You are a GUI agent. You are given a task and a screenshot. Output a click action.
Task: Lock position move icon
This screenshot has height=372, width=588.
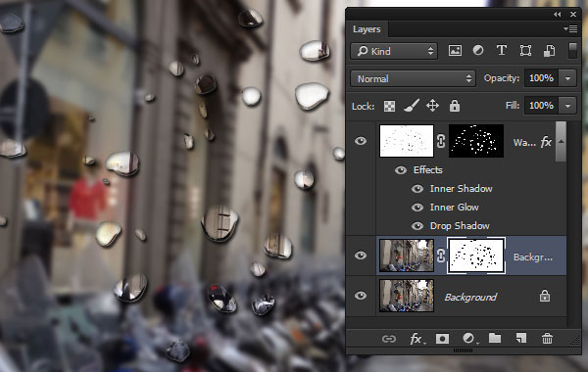(x=432, y=106)
